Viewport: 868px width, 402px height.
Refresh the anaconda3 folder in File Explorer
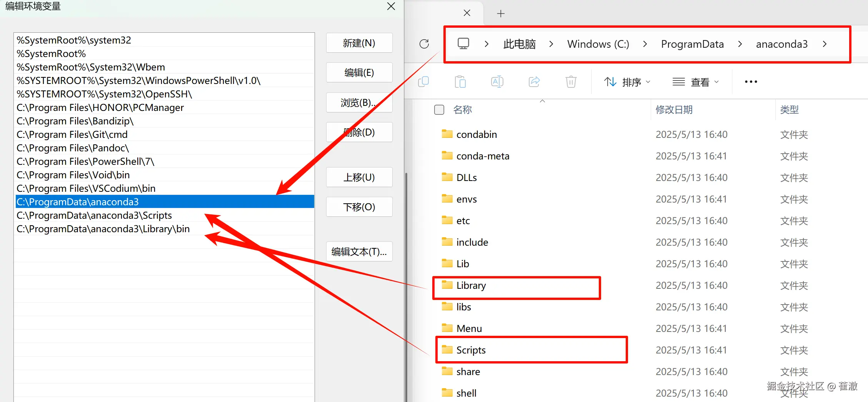424,44
